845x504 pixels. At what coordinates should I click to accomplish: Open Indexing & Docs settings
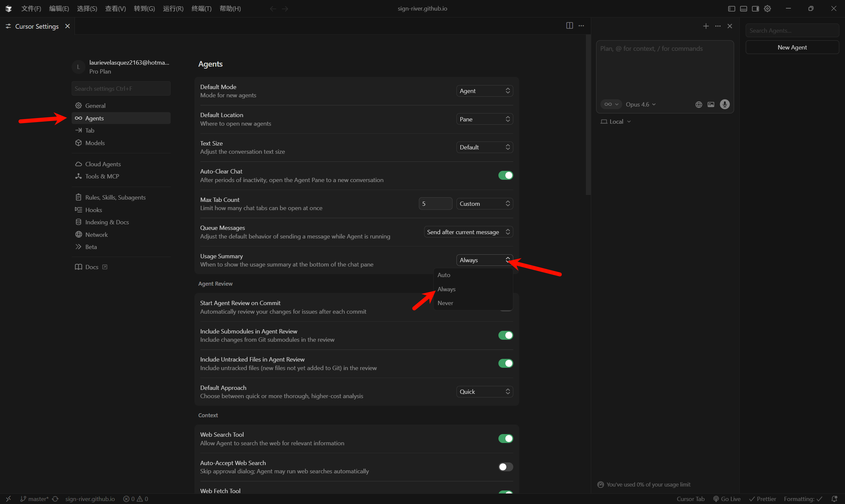(x=121, y=222)
